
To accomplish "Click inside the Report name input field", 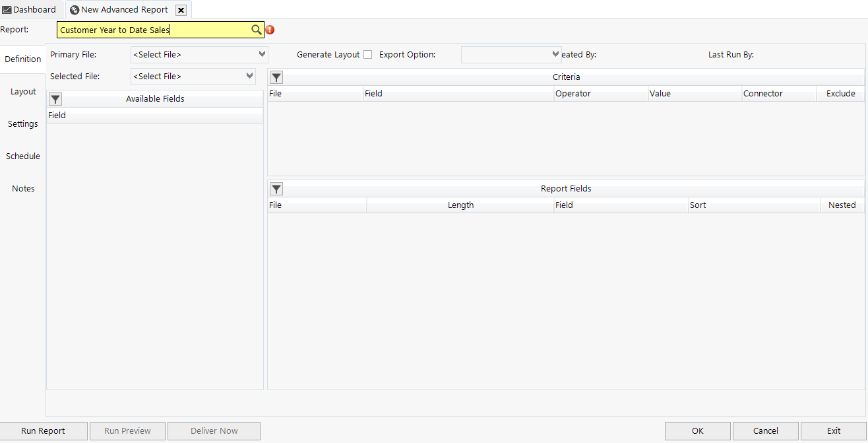I will [152, 30].
